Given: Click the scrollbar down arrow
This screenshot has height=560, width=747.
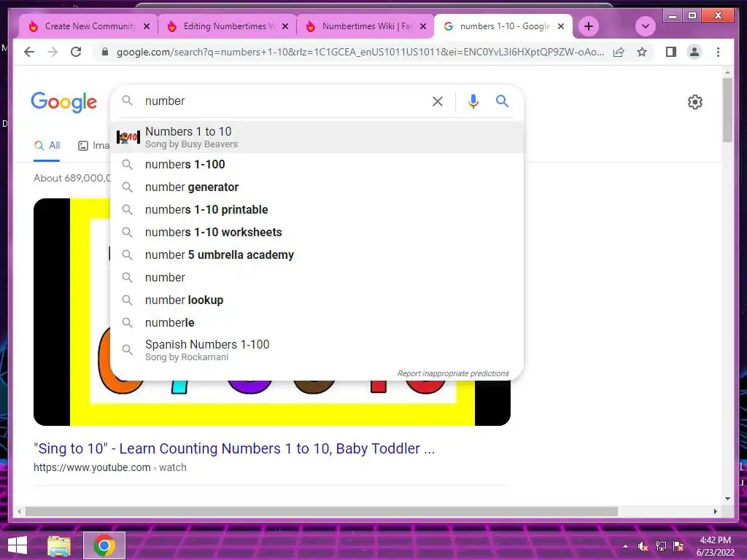Looking at the screenshot, I should [x=727, y=499].
